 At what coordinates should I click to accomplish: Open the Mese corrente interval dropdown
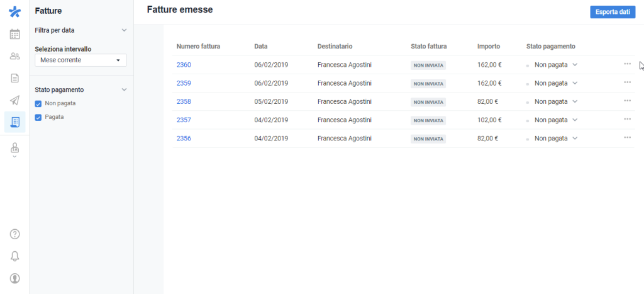coord(80,60)
